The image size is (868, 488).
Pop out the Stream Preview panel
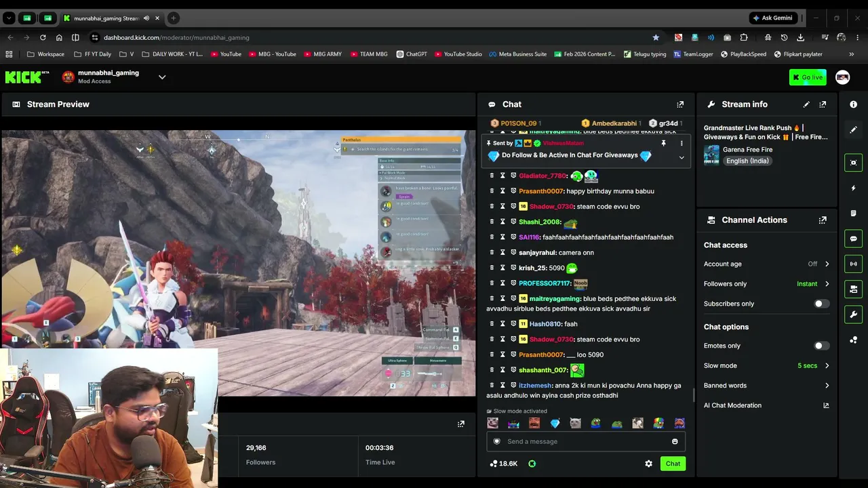point(461,424)
